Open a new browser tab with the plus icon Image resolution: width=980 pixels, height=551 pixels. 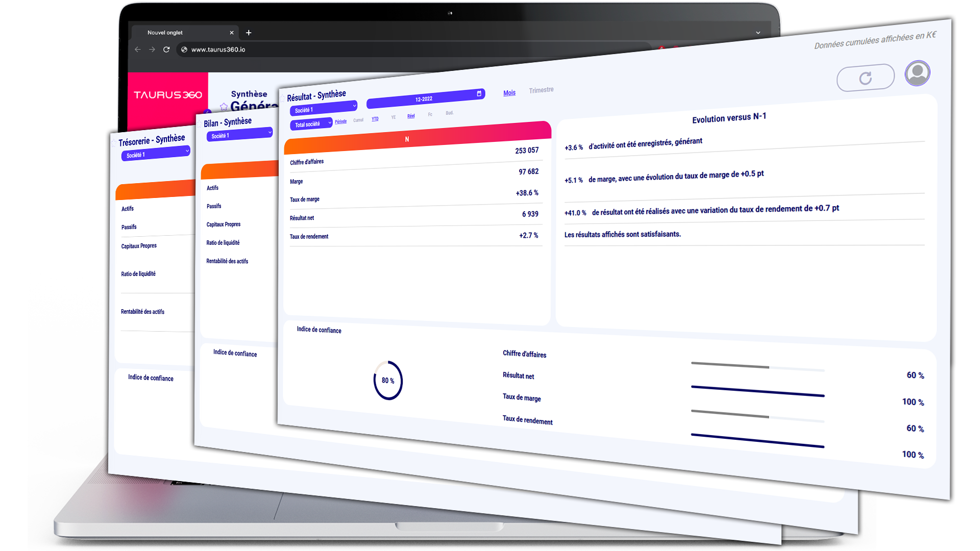pos(249,33)
